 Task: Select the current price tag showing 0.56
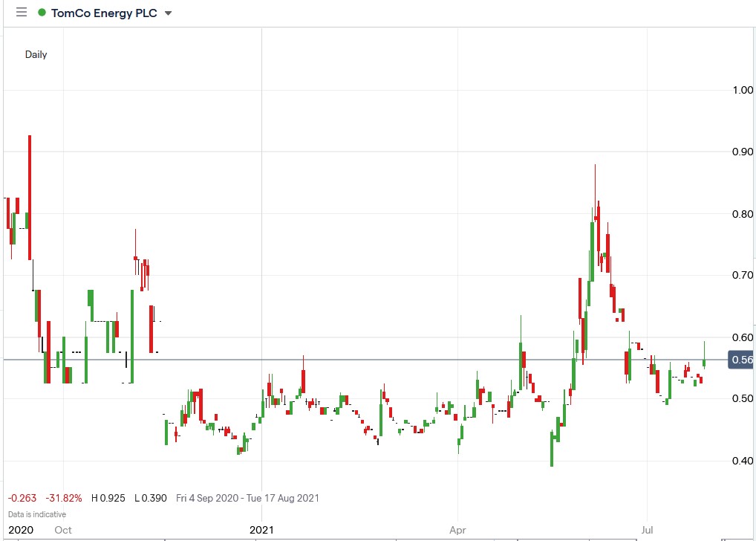click(x=741, y=358)
